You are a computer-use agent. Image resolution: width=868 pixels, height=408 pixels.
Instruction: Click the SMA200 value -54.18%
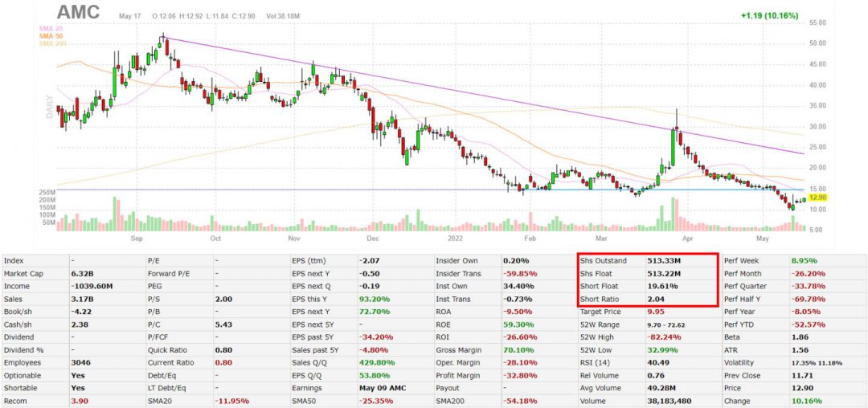[x=519, y=401]
